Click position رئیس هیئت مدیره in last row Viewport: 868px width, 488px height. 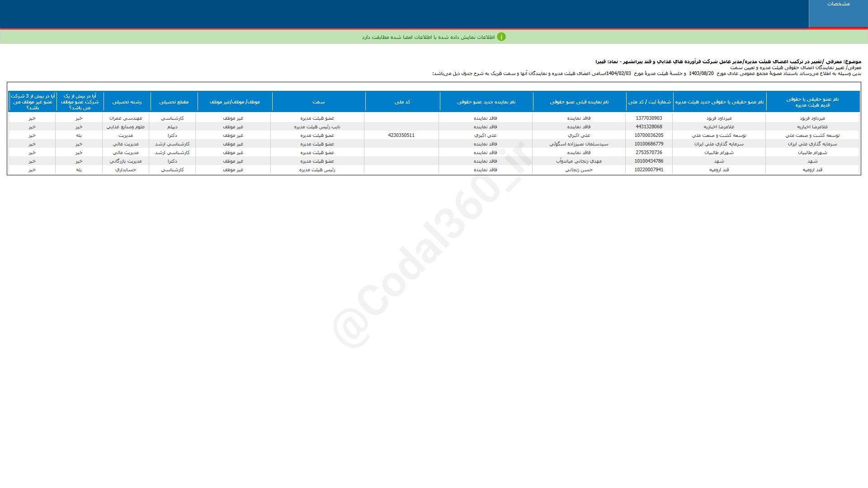pyautogui.click(x=317, y=170)
